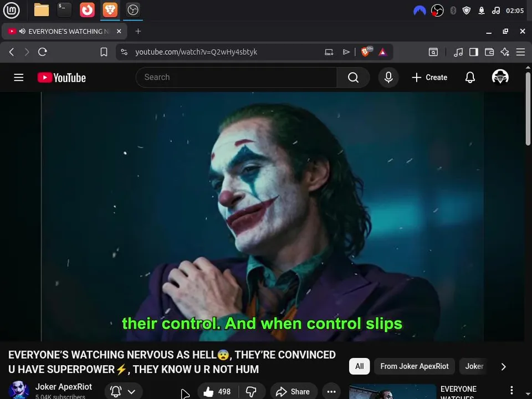View site information icon in address bar

click(x=124, y=52)
